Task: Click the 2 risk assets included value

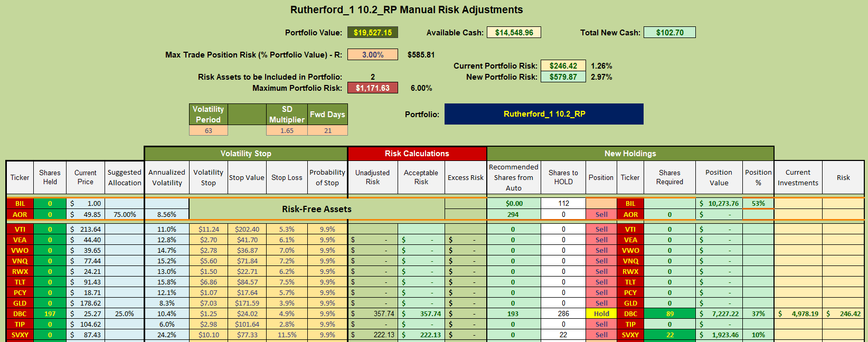Action: [x=372, y=77]
